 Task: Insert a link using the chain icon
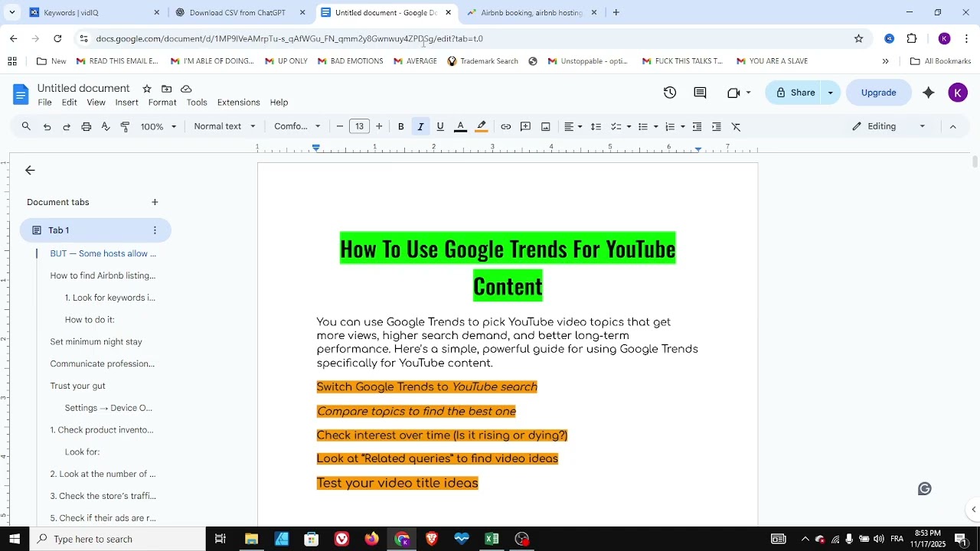click(506, 126)
